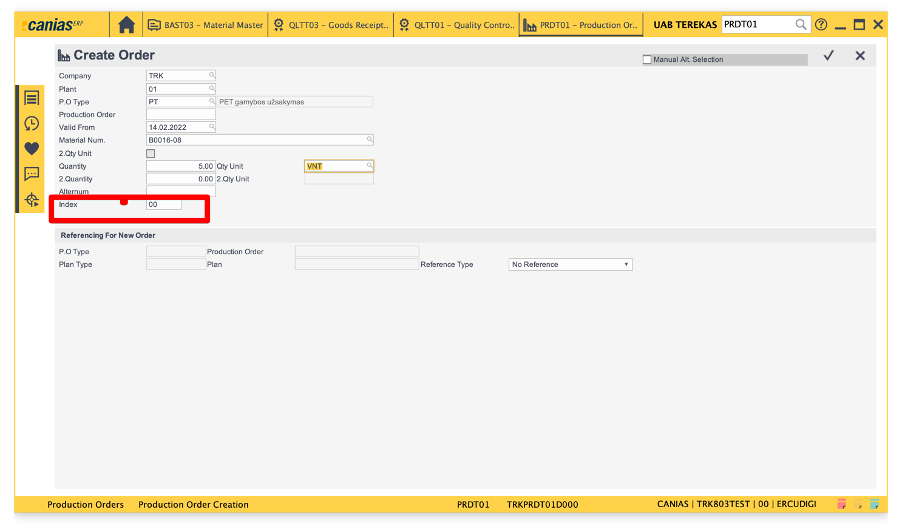
Task: Click the help question mark icon
Action: tap(821, 24)
